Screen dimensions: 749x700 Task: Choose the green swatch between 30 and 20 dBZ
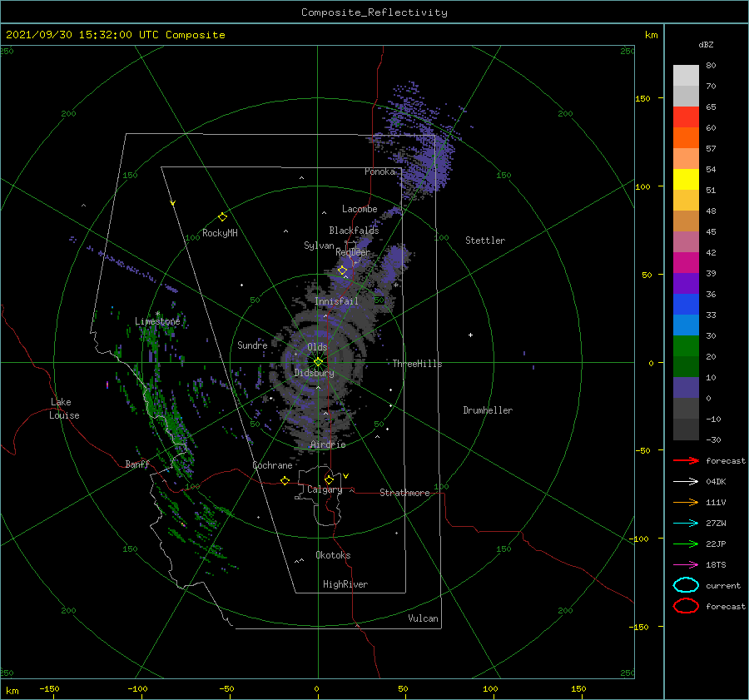pos(686,346)
